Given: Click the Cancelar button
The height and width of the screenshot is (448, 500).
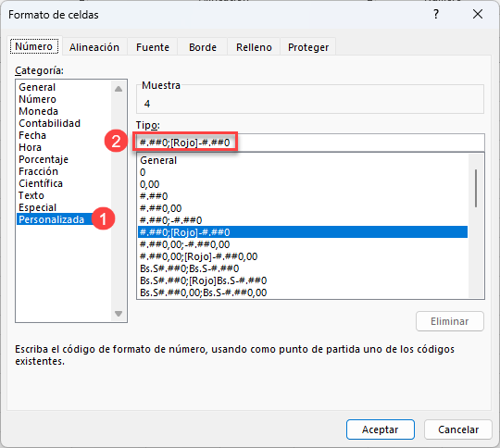Looking at the screenshot, I should tap(458, 429).
